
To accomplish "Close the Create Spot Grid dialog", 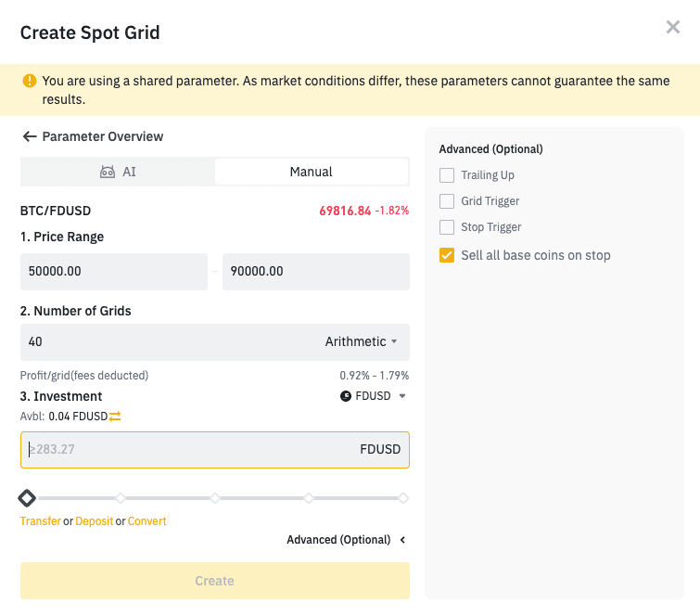I will point(673,28).
